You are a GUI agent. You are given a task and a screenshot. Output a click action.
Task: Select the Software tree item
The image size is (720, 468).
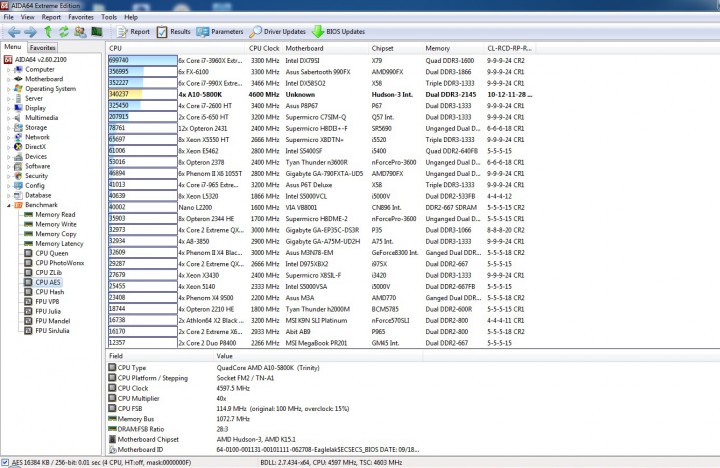(x=32, y=166)
